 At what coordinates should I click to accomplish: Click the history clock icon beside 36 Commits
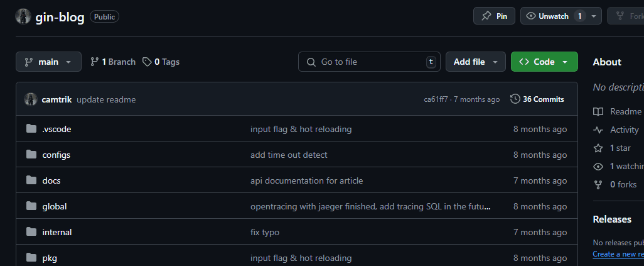(x=515, y=99)
